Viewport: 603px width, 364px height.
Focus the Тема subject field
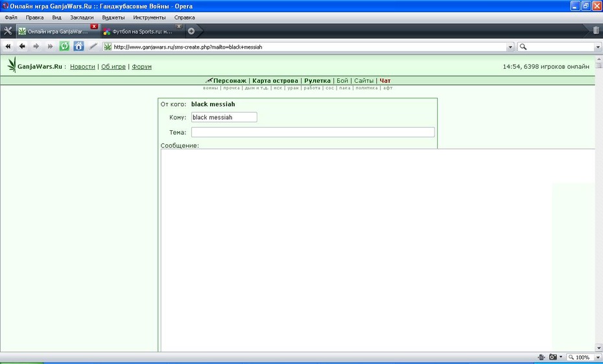coord(313,132)
